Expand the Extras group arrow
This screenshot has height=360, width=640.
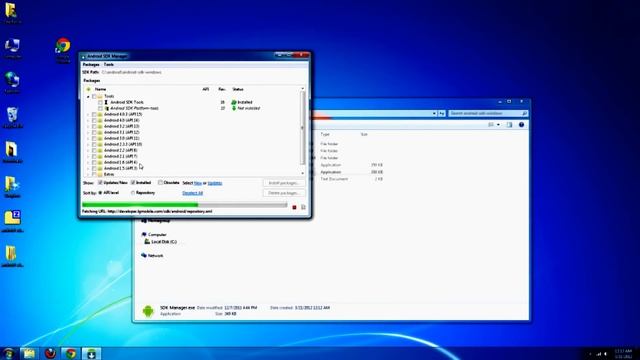pyautogui.click(x=88, y=174)
